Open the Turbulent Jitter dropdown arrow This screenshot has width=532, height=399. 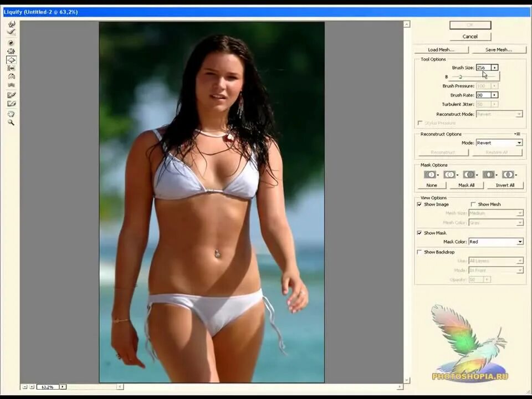[x=495, y=104]
